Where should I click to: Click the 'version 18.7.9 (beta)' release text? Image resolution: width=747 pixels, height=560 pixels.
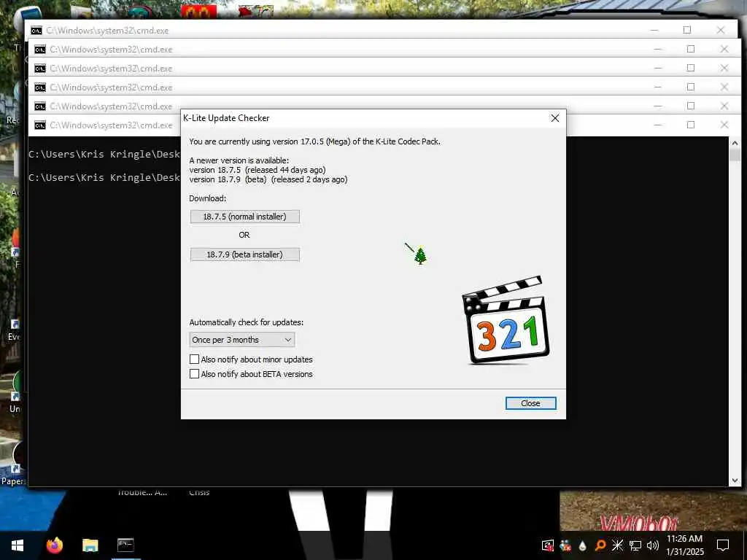pyautogui.click(x=268, y=179)
